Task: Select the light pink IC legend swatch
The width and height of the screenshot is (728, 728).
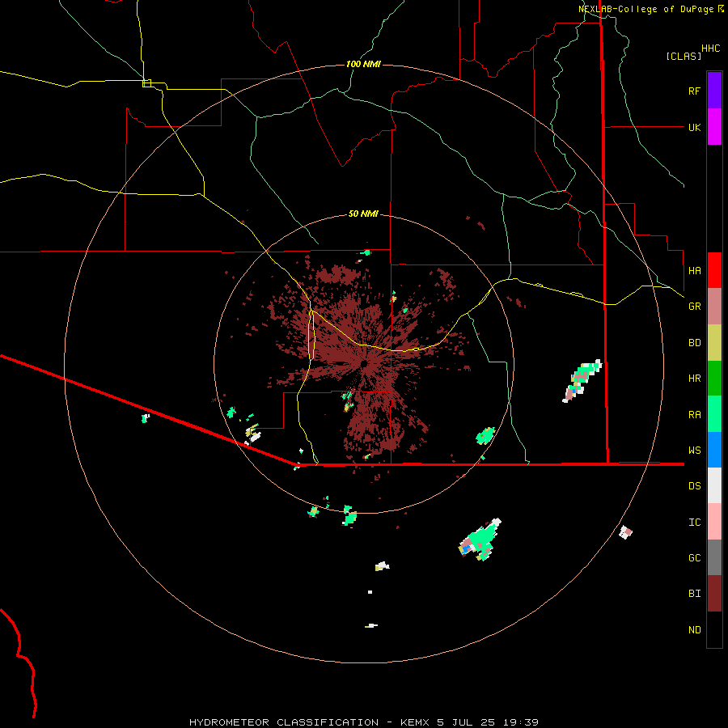Action: (x=714, y=522)
